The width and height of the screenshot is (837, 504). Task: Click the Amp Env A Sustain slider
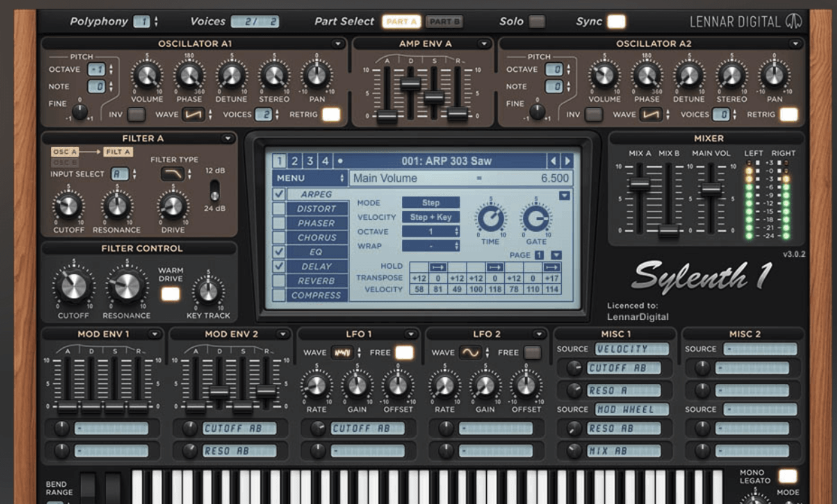434,97
